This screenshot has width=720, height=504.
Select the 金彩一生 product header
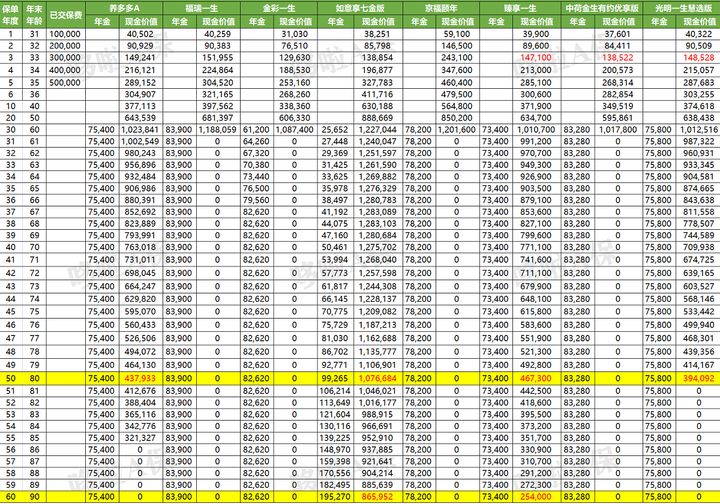(x=279, y=8)
